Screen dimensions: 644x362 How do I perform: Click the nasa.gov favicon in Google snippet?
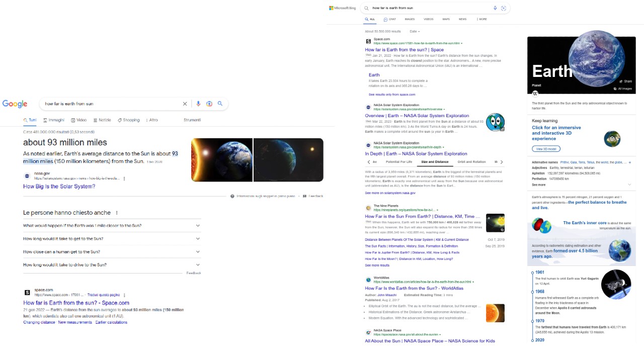coord(27,176)
